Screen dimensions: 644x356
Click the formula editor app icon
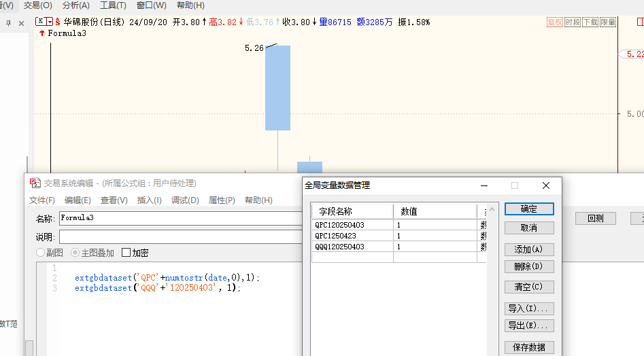(x=35, y=183)
